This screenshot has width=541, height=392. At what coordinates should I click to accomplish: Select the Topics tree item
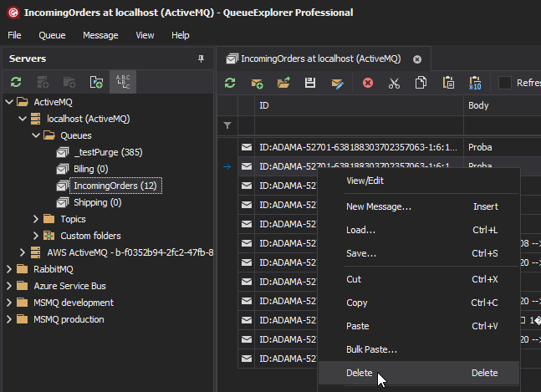click(x=73, y=219)
